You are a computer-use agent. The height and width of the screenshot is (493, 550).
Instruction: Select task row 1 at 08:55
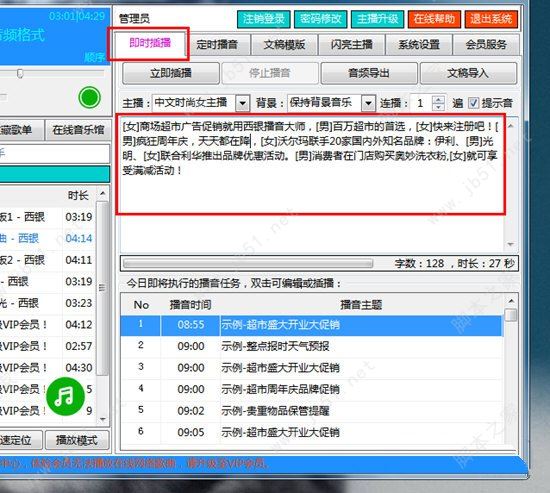coord(312,325)
